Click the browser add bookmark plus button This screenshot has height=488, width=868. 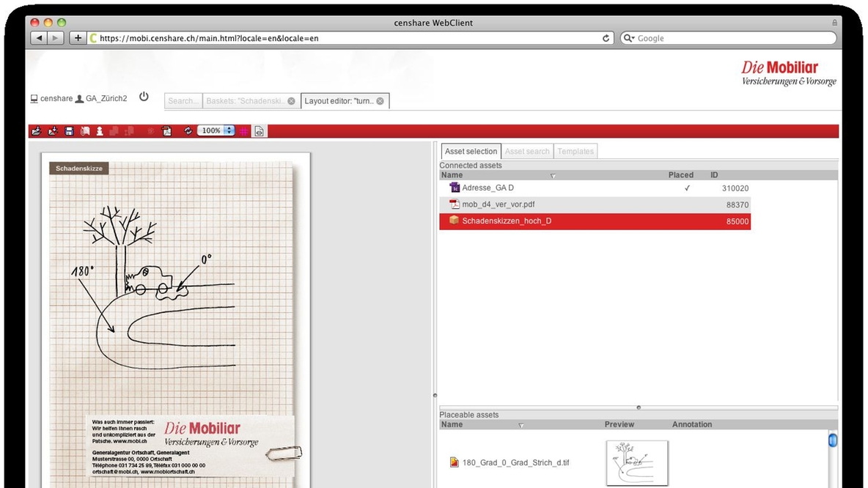point(78,38)
